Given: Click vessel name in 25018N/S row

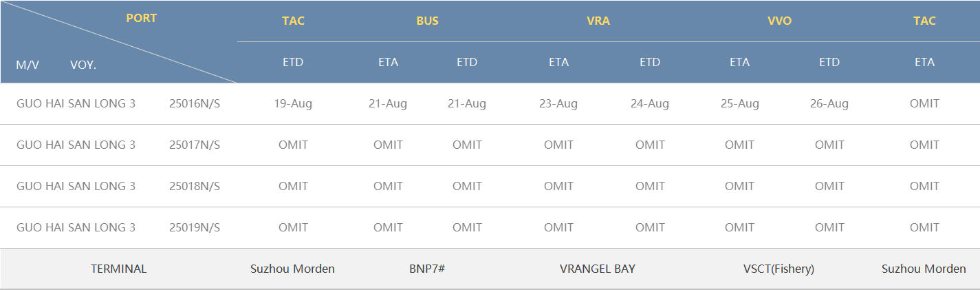Looking at the screenshot, I should pyautogui.click(x=76, y=187).
